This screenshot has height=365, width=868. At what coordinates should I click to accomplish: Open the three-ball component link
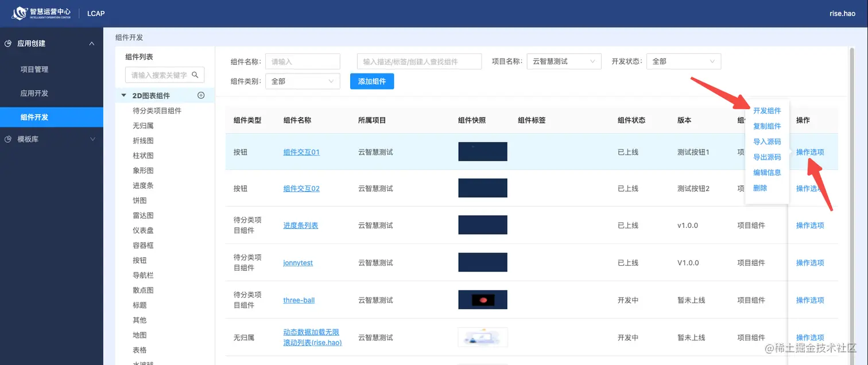coord(299,300)
